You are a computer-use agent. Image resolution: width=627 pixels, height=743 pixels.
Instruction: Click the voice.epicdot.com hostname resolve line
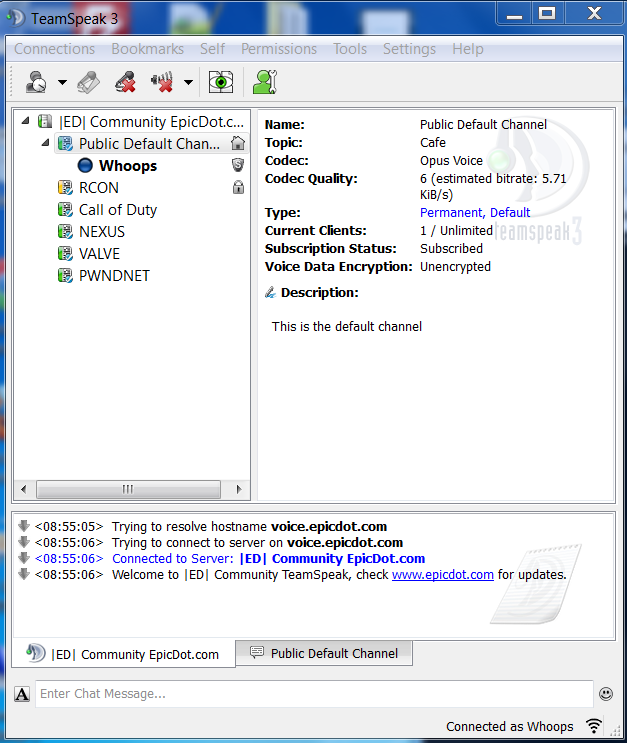[249, 526]
